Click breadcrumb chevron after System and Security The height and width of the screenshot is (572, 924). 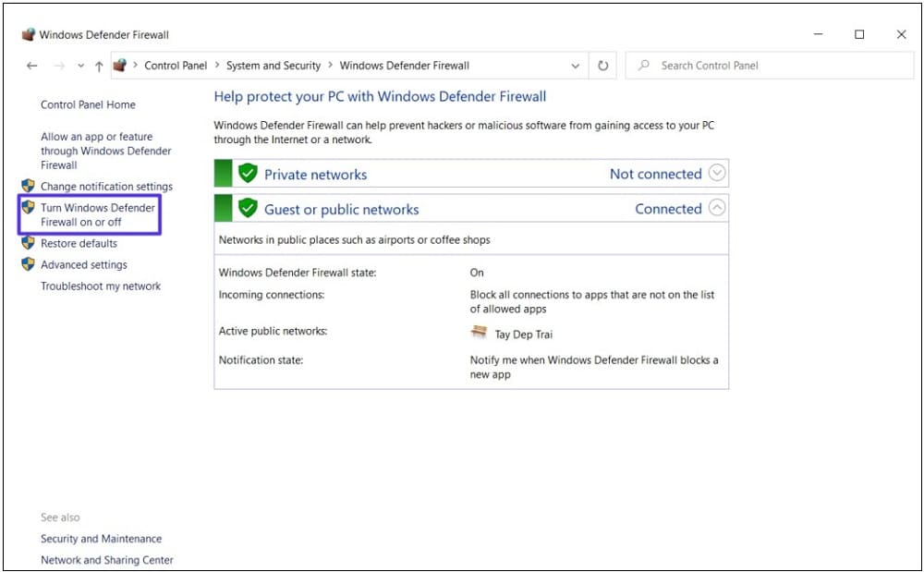coord(330,66)
